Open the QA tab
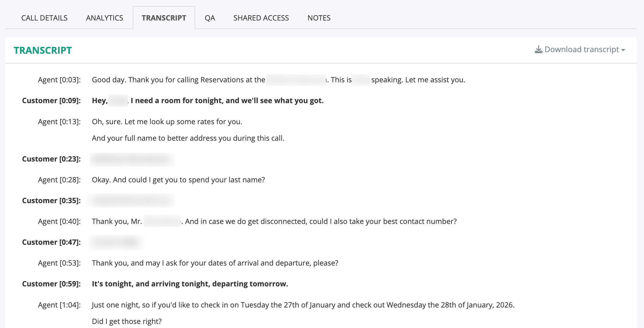 tap(210, 18)
